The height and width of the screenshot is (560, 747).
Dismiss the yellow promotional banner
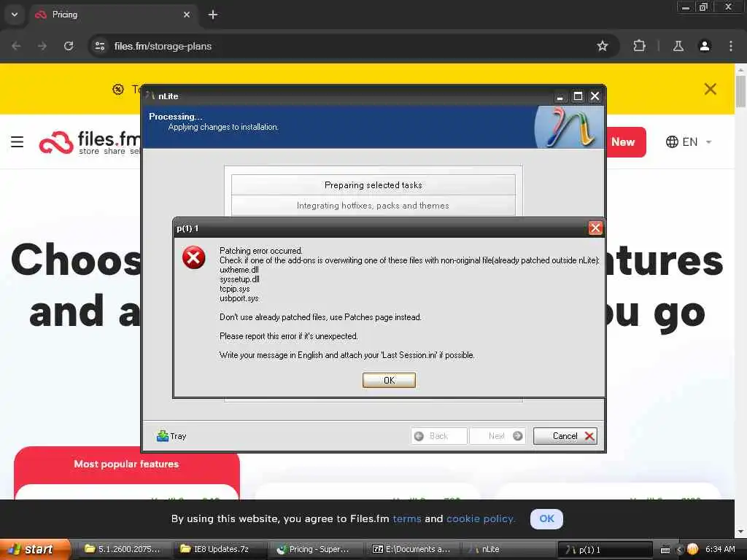pos(711,89)
